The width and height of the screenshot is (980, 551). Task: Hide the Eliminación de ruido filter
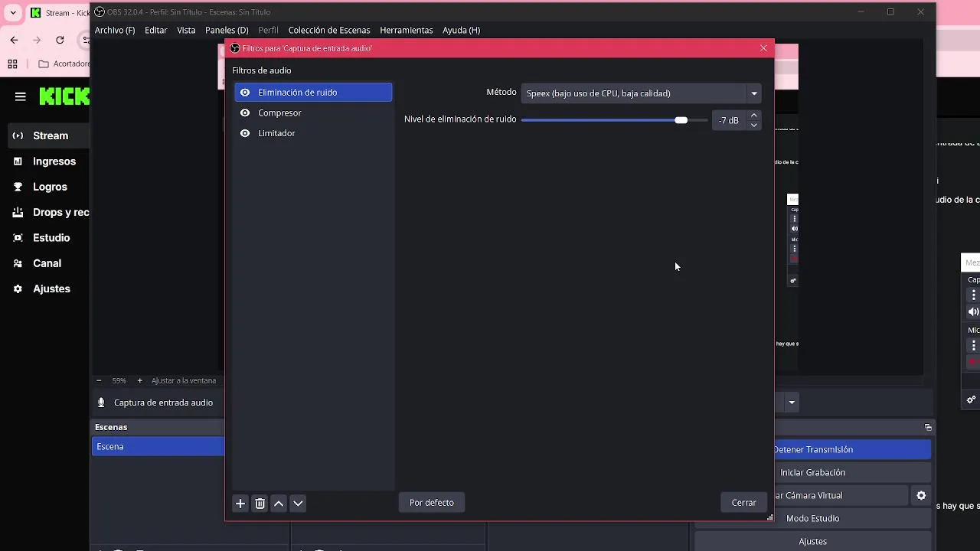245,93
